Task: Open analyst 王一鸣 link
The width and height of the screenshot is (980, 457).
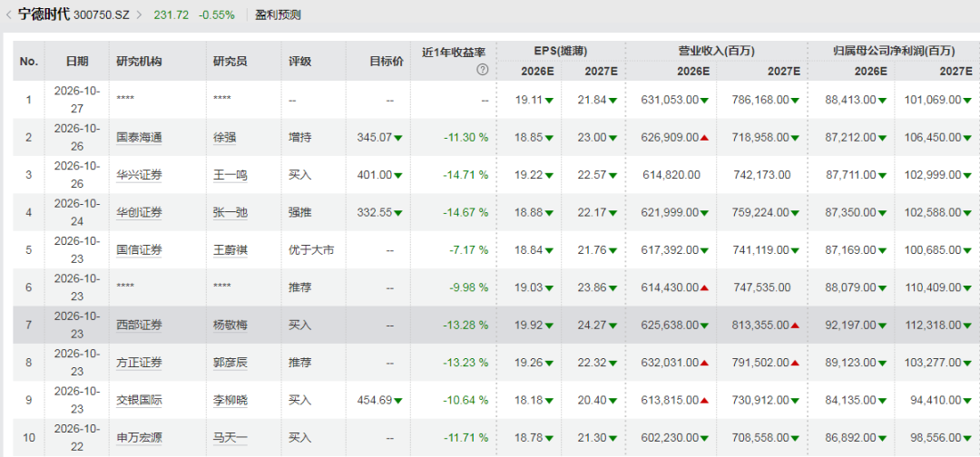Action: 230,175
